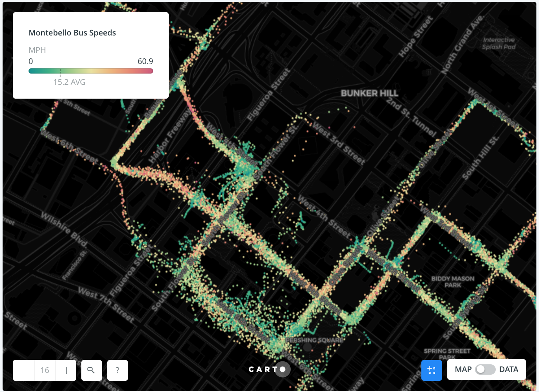Open the map search magnifier button
Image resolution: width=539 pixels, height=392 pixels.
[91, 370]
